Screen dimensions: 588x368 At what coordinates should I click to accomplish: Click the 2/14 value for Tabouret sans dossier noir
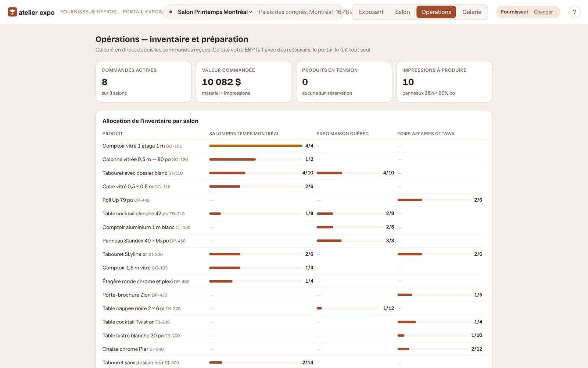[308, 362]
